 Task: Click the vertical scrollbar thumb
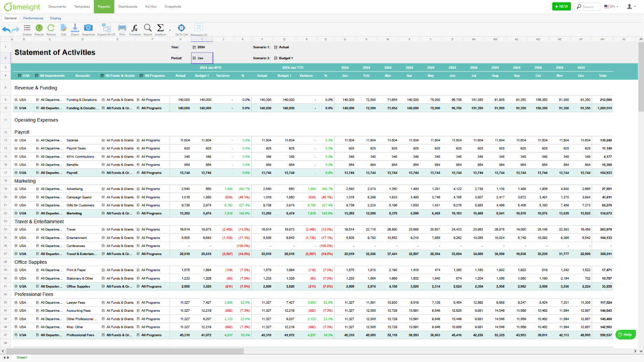click(641, 76)
